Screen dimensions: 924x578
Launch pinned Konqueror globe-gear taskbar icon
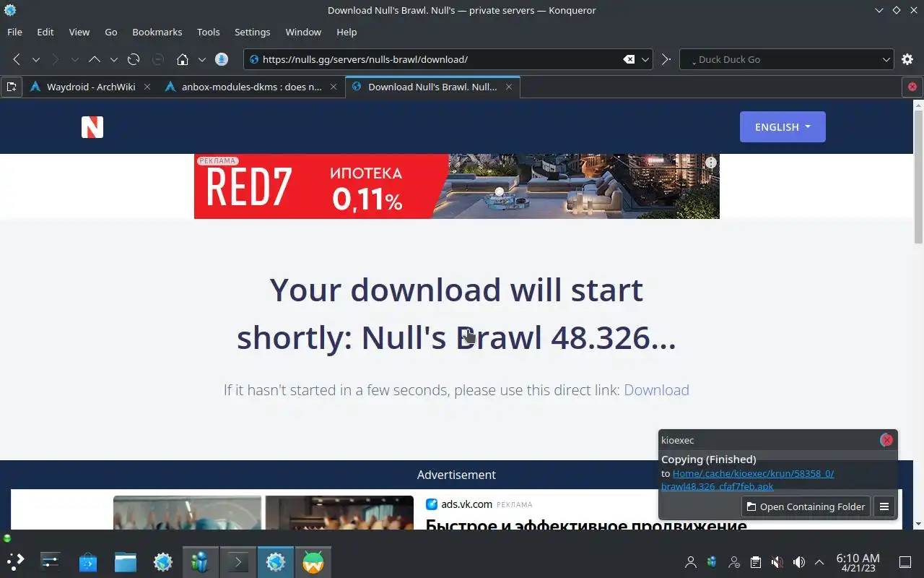pyautogui.click(x=163, y=562)
